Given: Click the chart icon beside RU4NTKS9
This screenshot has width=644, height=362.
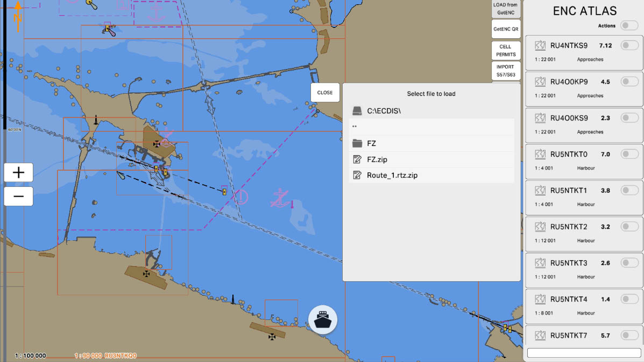Looking at the screenshot, I should [x=541, y=46].
